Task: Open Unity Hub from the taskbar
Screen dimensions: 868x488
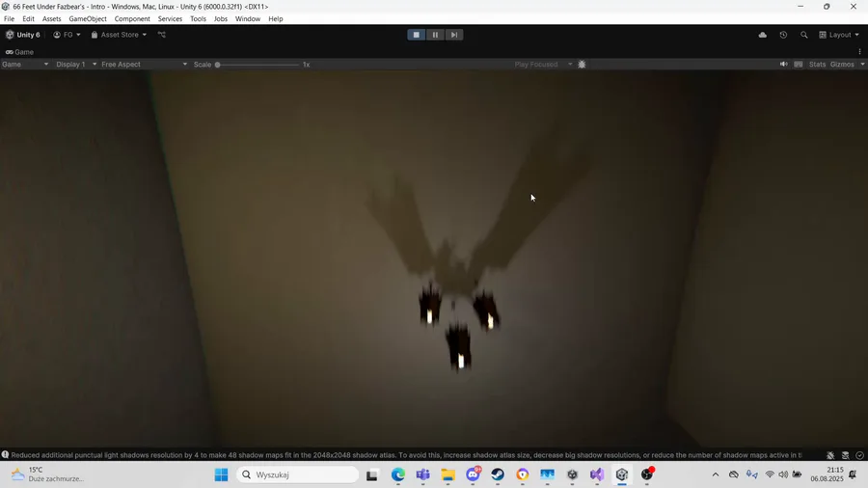Action: point(572,474)
